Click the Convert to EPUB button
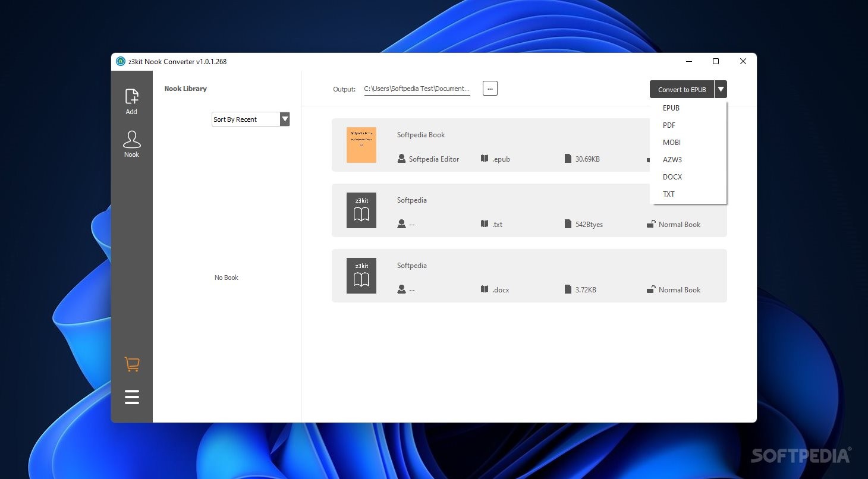The width and height of the screenshot is (868, 479). point(682,89)
